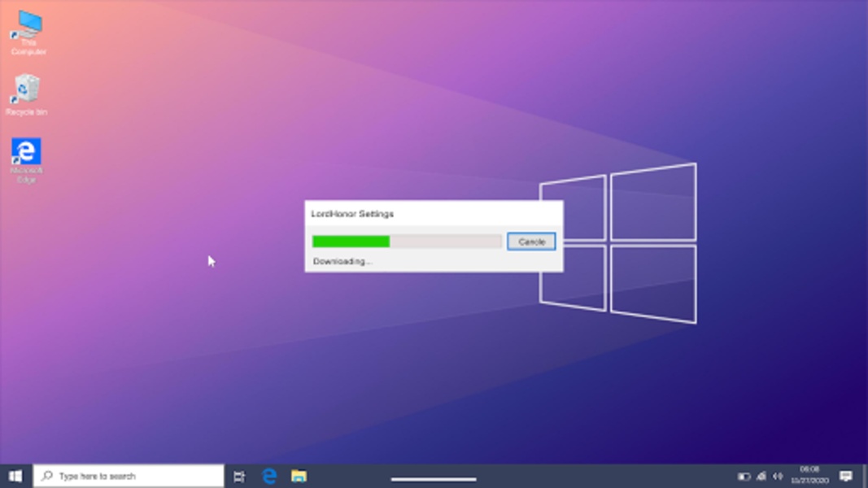Click Show Desktop strip at taskbar edge

865,476
